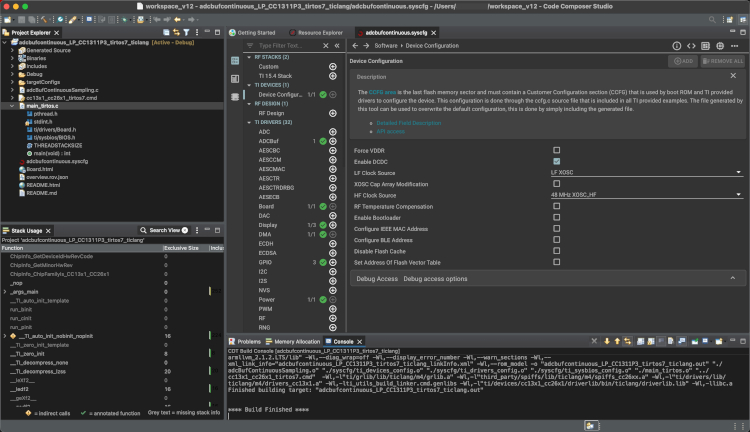Open SysConfig more options menu

pyautogui.click(x=735, y=46)
